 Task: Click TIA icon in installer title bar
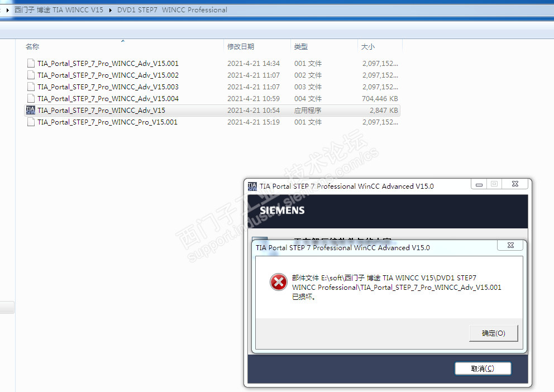click(x=252, y=187)
